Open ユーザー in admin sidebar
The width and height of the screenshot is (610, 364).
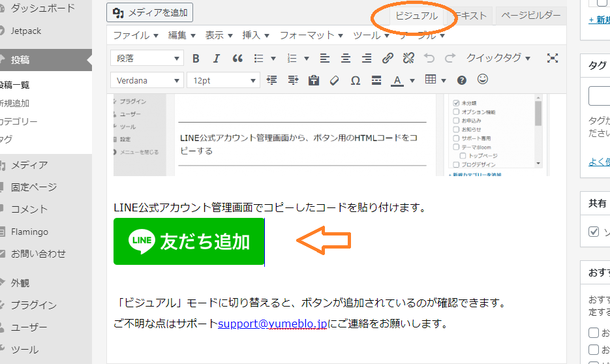(x=29, y=327)
